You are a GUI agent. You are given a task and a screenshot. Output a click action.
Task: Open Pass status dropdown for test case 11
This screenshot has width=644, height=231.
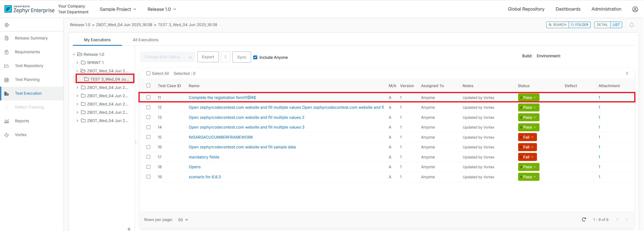[529, 98]
